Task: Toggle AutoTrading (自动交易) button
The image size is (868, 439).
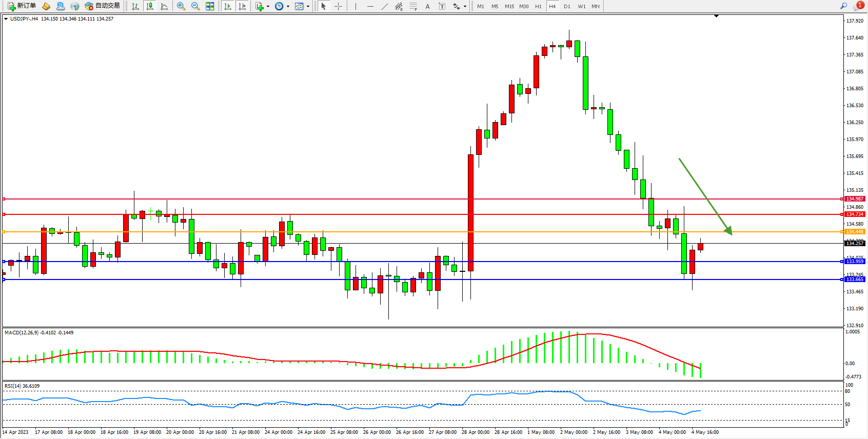Action: click(x=102, y=6)
